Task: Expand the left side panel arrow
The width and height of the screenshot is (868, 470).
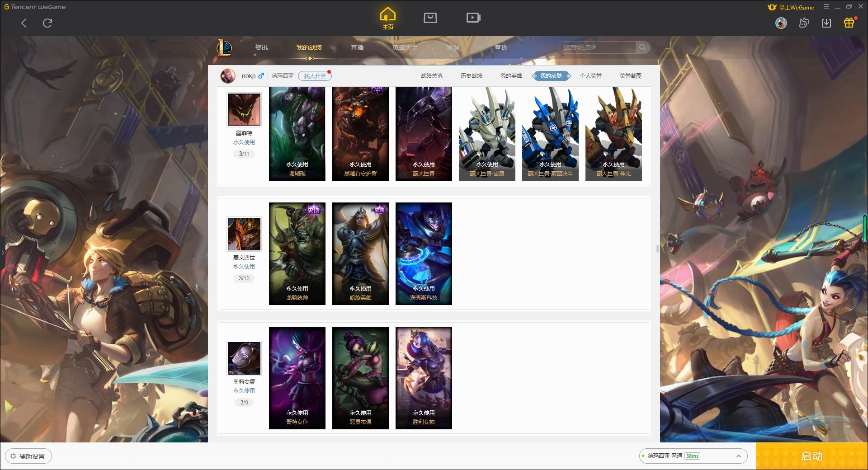Action: [2, 252]
